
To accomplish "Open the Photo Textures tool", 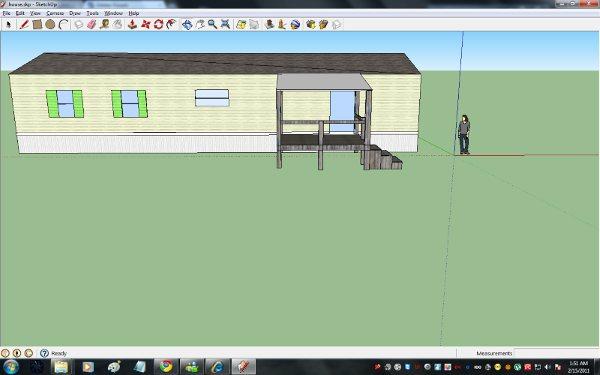I will (x=282, y=24).
